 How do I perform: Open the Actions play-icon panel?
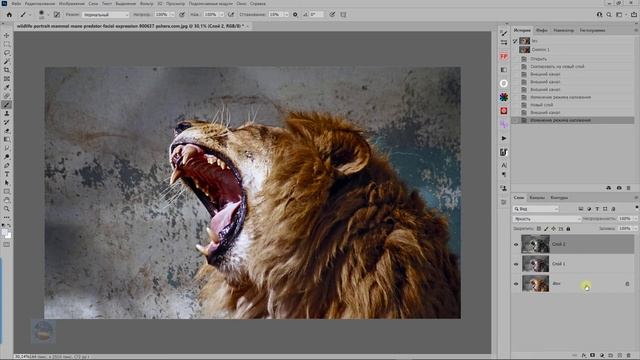click(504, 138)
